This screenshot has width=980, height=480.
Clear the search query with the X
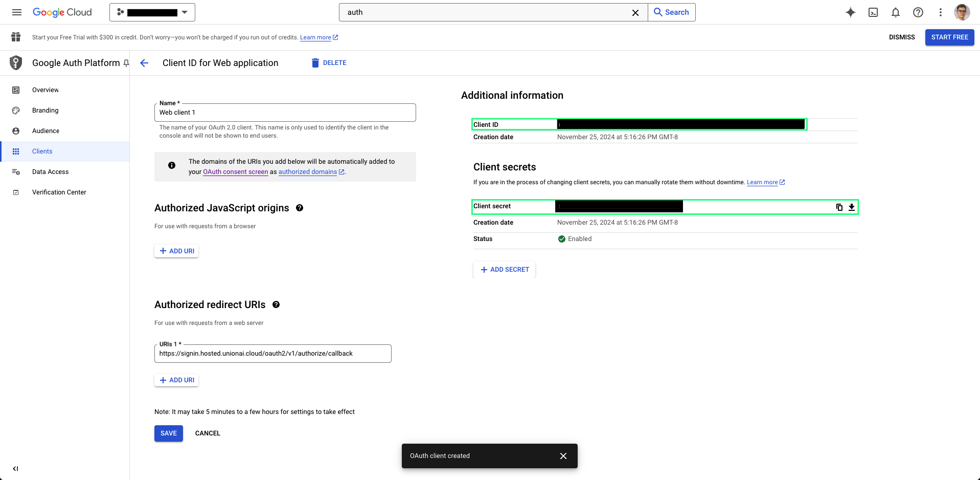click(x=635, y=12)
